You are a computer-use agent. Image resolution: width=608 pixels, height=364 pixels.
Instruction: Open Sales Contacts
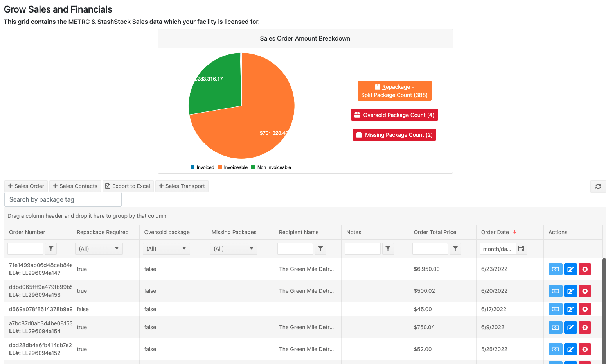(x=75, y=186)
